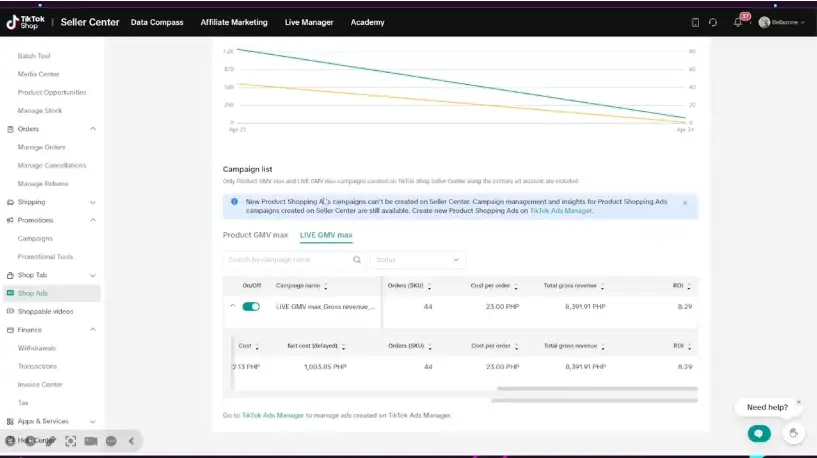817x458 pixels.
Task: Open Promotional Tools page
Action: 45,257
